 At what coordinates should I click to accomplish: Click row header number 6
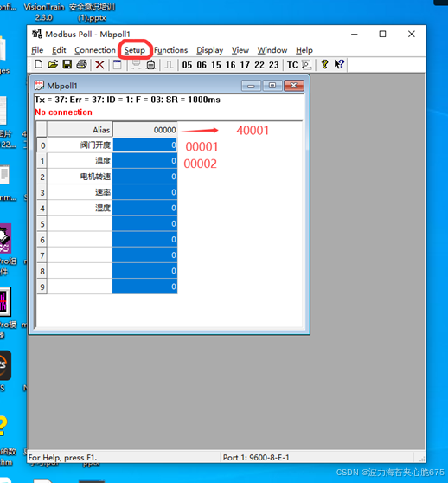pos(42,240)
